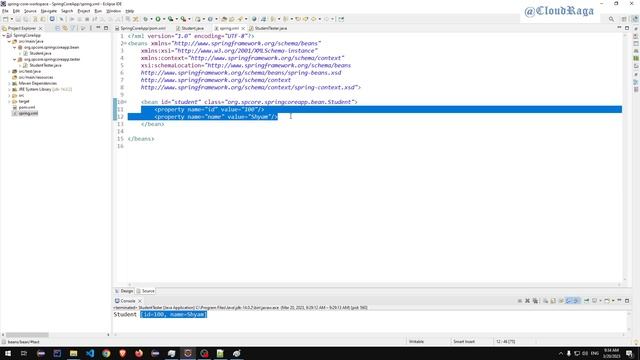
Task: Expand the Maven Dependencies node
Action: [9, 83]
